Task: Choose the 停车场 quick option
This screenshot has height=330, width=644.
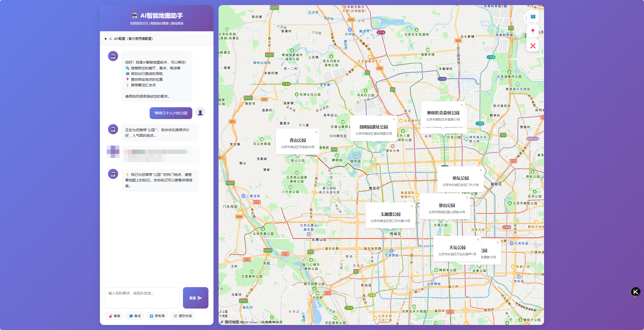Action: (157, 316)
